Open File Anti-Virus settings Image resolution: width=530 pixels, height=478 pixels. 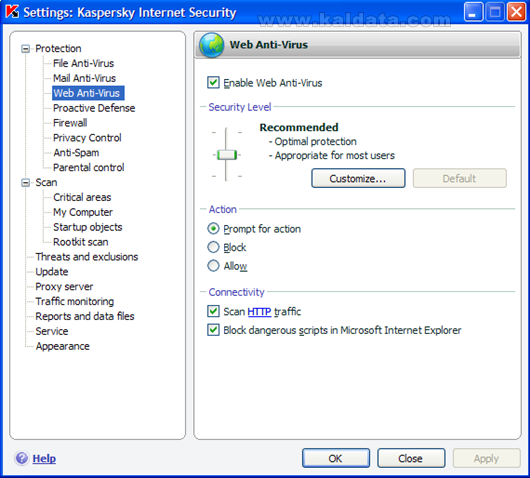coord(83,63)
